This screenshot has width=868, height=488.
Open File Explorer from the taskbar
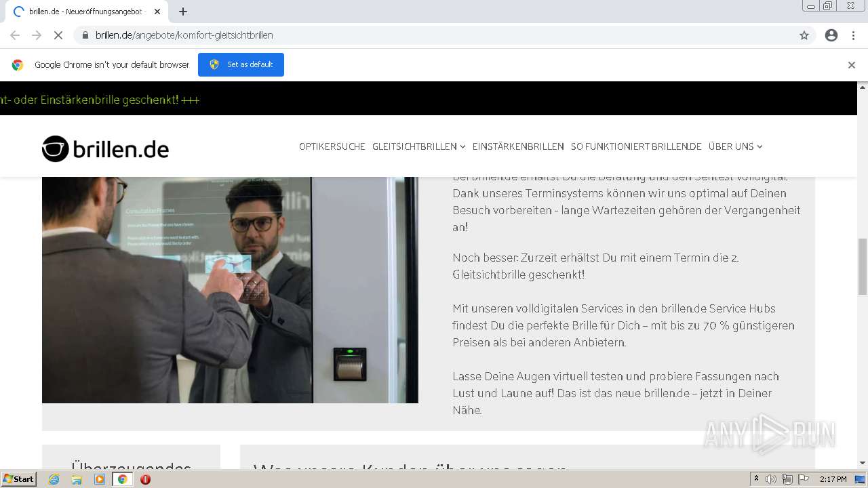pos(77,479)
